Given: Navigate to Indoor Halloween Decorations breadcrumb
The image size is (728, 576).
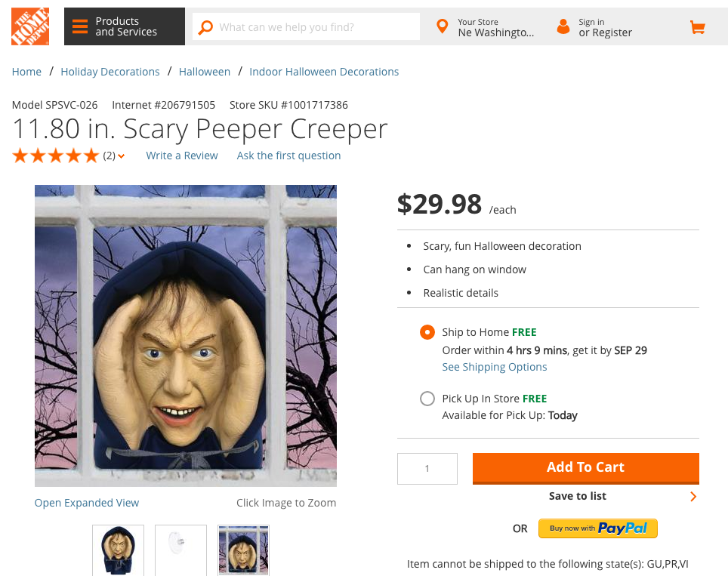Looking at the screenshot, I should tap(324, 72).
